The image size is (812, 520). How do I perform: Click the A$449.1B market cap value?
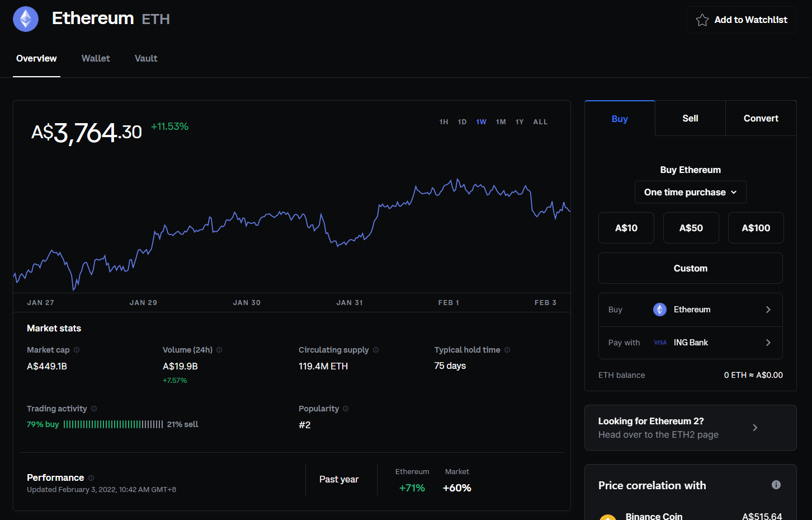click(47, 366)
